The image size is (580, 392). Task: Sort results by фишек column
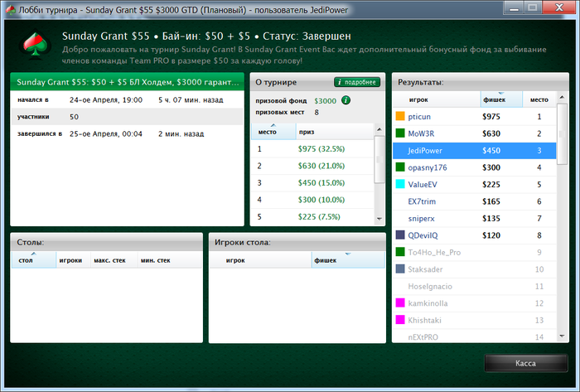tap(501, 99)
